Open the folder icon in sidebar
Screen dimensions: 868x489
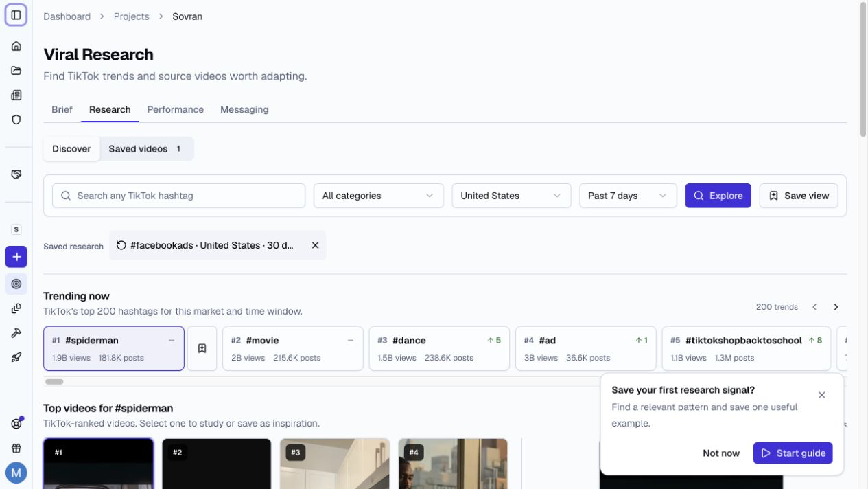(x=16, y=71)
